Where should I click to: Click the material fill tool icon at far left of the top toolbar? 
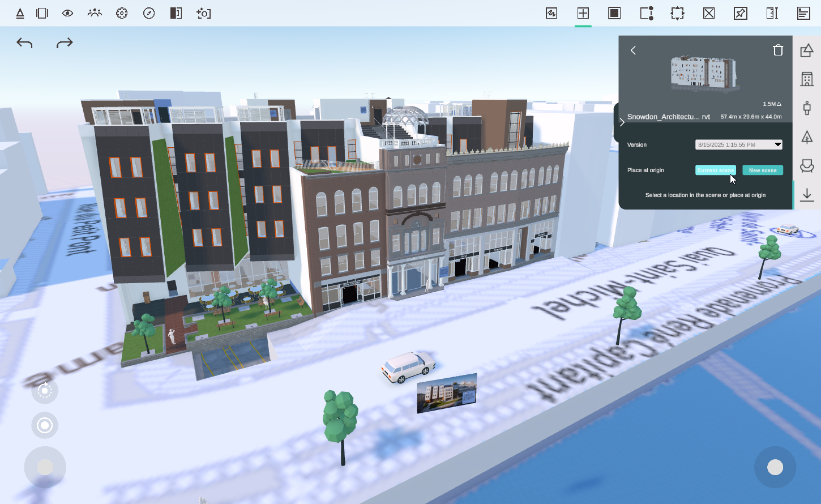(x=20, y=13)
